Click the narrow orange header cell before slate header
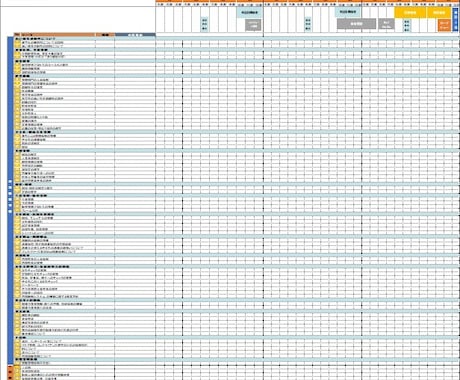The image size is (460, 380). pos(105,35)
